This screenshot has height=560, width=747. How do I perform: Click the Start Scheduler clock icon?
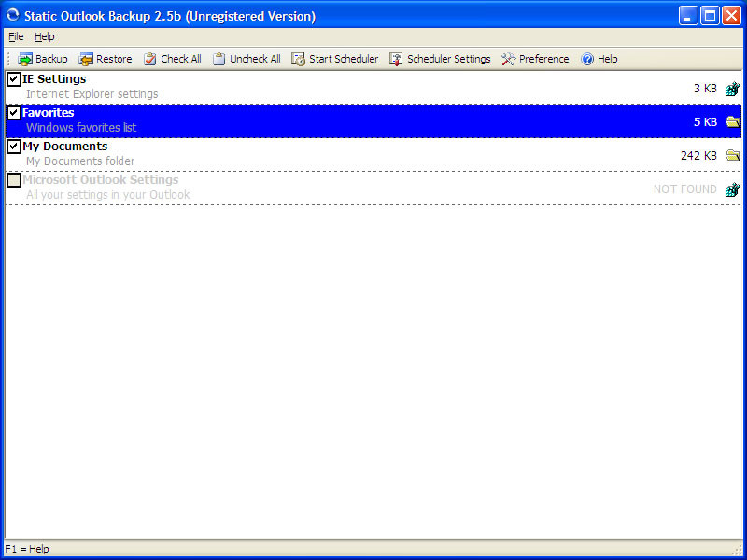pyautogui.click(x=298, y=59)
